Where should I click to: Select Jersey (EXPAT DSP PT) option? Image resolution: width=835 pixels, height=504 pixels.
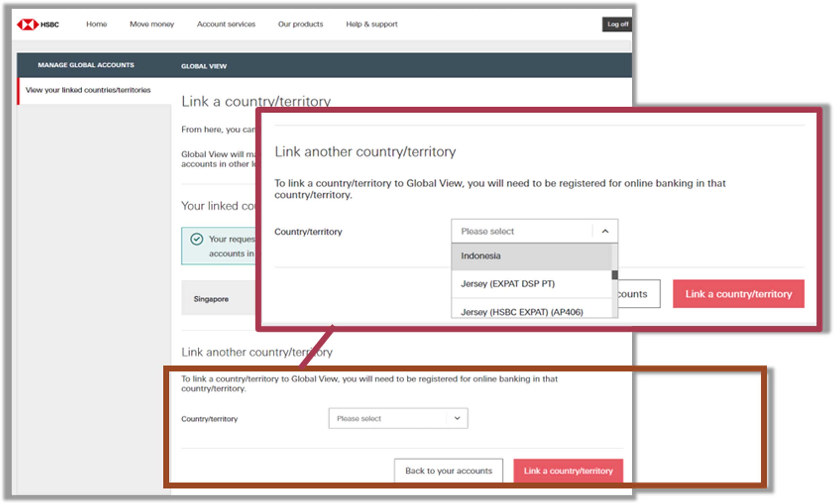532,284
